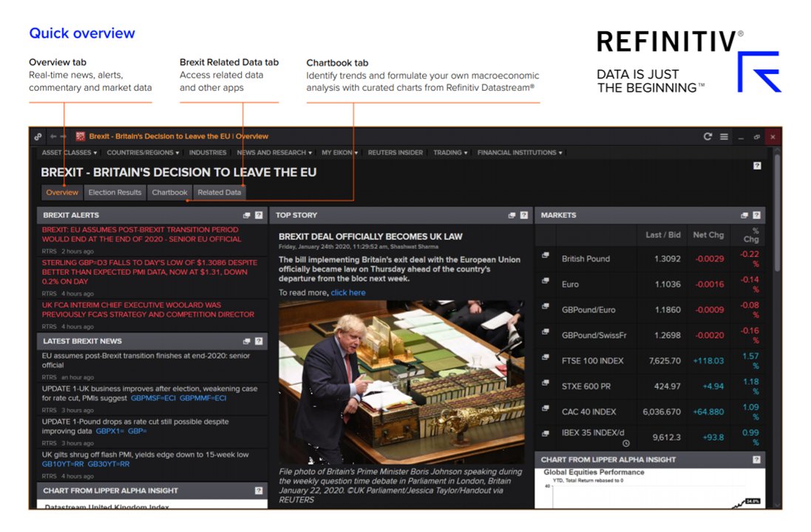
Task: Open 'UK gilts shrug off flash PMI' headline
Action: click(146, 455)
